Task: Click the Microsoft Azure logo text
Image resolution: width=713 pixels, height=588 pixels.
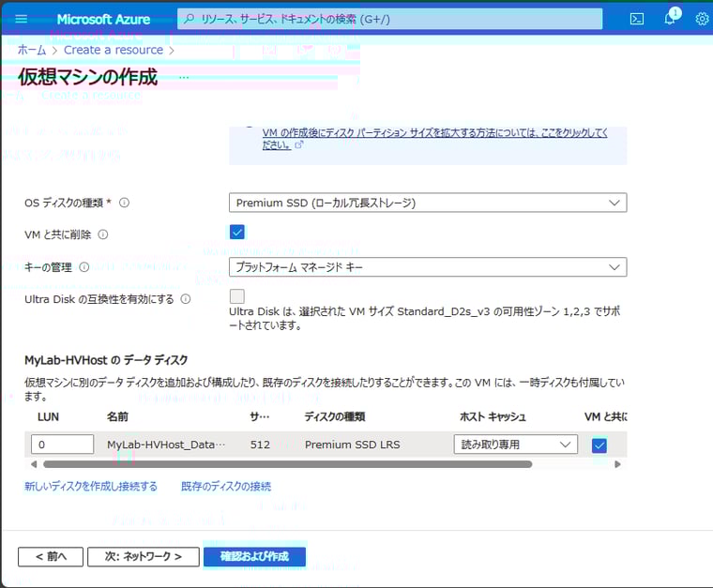Action: click(103, 19)
